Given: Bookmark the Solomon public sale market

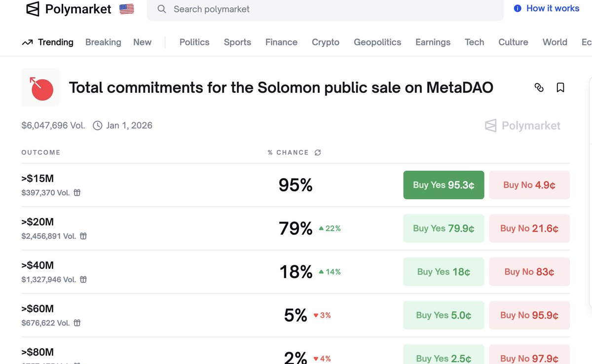Looking at the screenshot, I should (560, 87).
